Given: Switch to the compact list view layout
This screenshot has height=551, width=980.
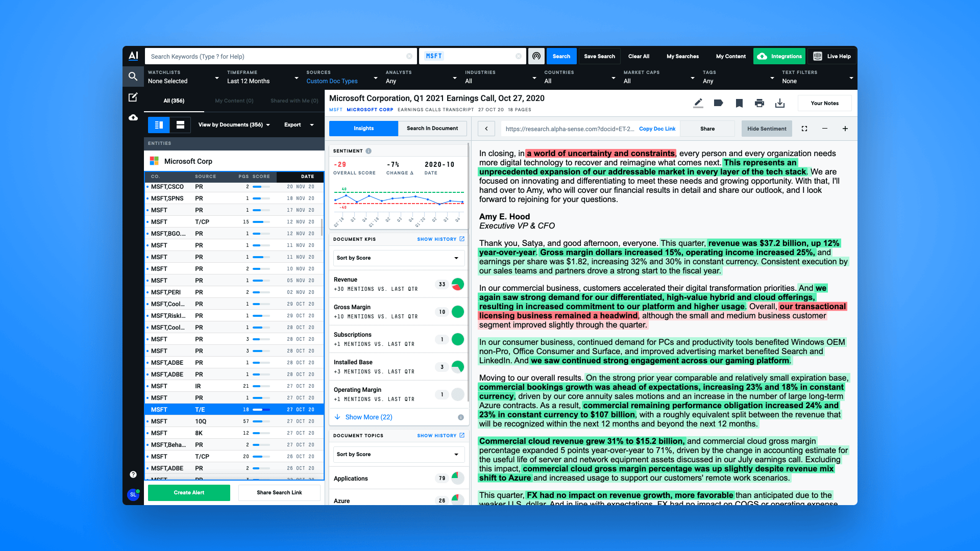Looking at the screenshot, I should [180, 124].
